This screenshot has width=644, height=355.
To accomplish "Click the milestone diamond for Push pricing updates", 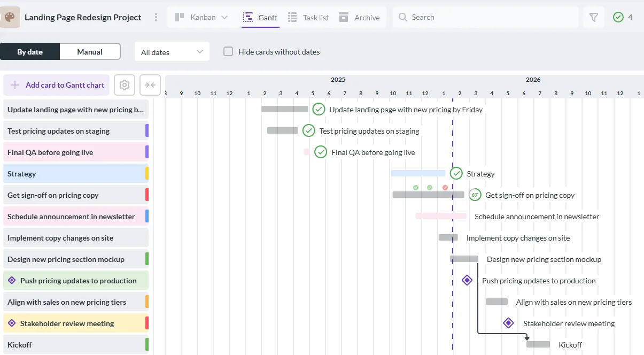I will click(x=467, y=280).
